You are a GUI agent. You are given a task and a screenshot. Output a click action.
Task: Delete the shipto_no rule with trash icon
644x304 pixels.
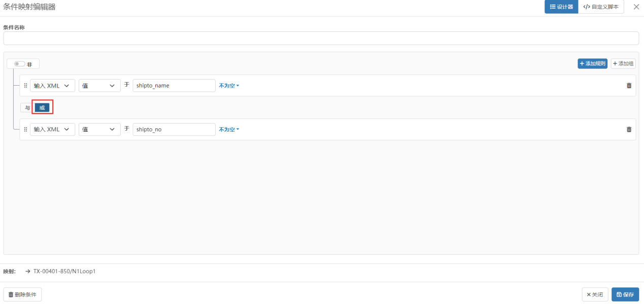pyautogui.click(x=629, y=129)
